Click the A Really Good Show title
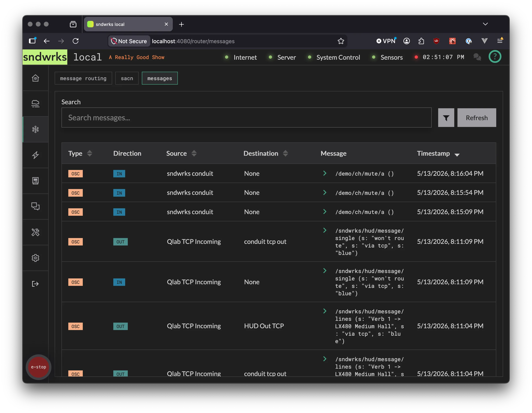Image resolution: width=532 pixels, height=413 pixels. click(x=137, y=57)
